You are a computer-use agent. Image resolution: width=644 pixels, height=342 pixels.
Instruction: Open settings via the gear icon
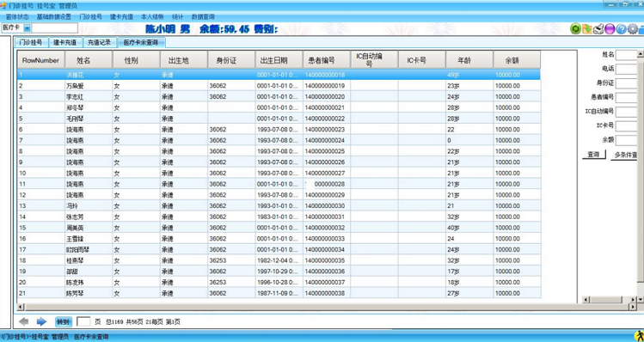pyautogui.click(x=633, y=28)
